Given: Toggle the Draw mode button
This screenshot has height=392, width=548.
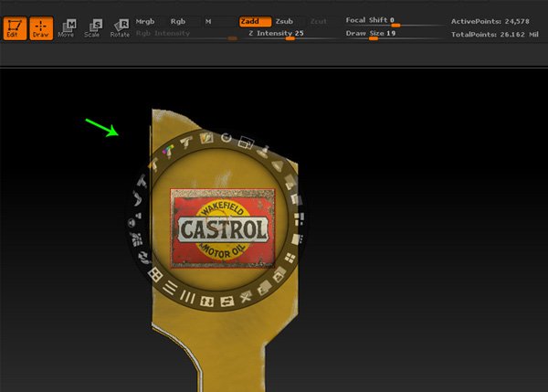Looking at the screenshot, I should click(41, 28).
